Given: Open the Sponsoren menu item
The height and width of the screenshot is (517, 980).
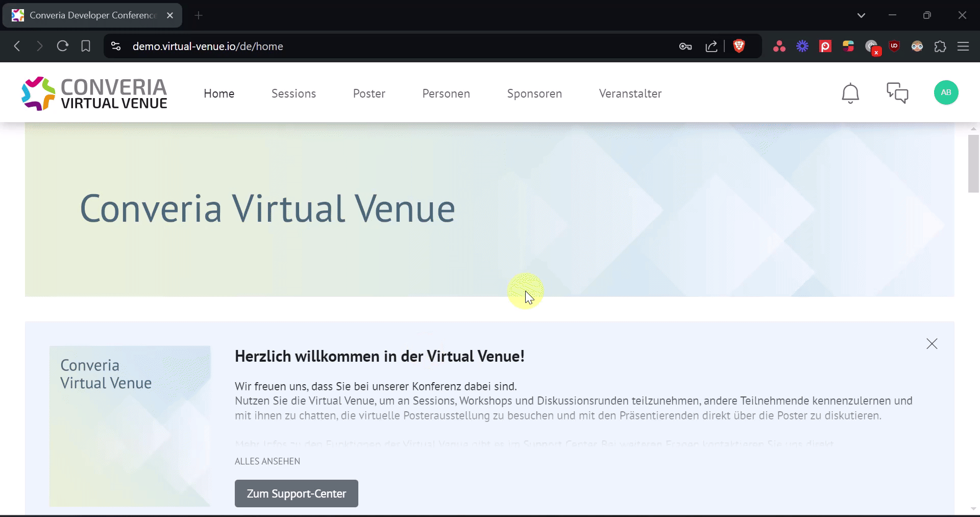Looking at the screenshot, I should [x=534, y=93].
